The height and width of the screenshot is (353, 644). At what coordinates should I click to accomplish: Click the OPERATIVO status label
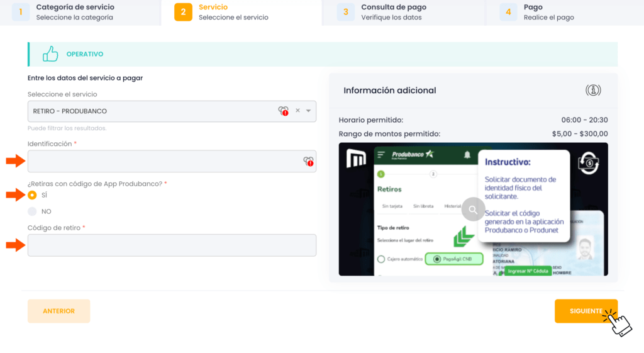click(x=85, y=54)
